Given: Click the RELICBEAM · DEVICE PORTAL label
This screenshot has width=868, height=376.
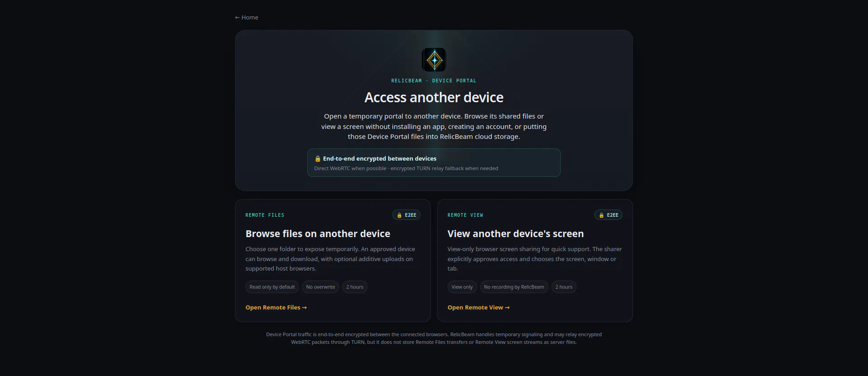Looking at the screenshot, I should coord(434,81).
